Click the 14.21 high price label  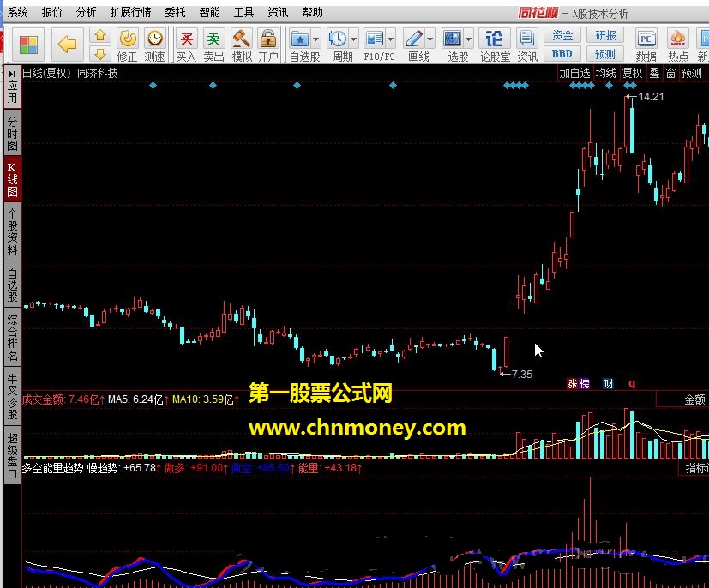tap(651, 96)
